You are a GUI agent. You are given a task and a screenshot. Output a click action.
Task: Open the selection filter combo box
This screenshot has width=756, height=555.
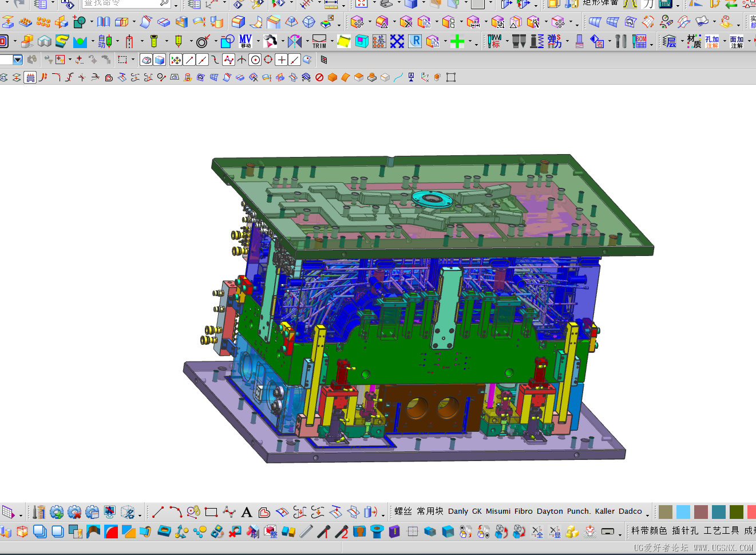11,60
